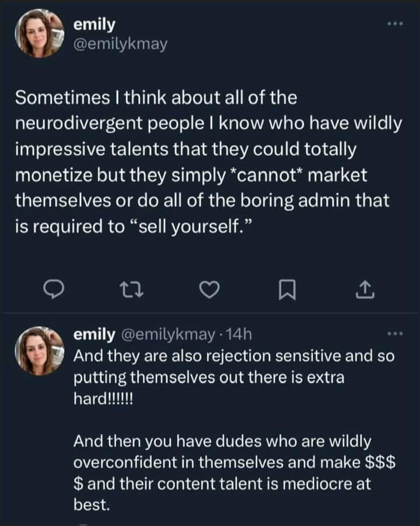The height and width of the screenshot is (526, 420).
Task: Click emily's avatar beside the reply tweet
Action: pos(38,350)
